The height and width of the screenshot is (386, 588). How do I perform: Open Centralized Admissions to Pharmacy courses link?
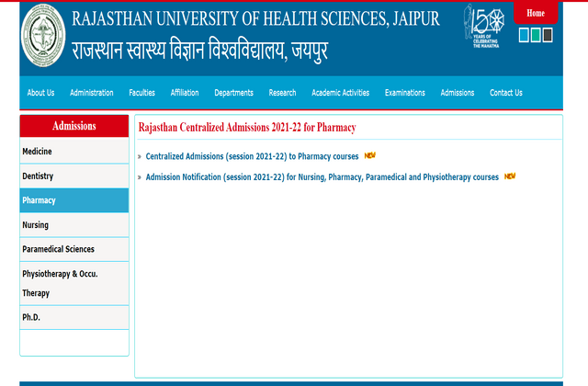252,156
